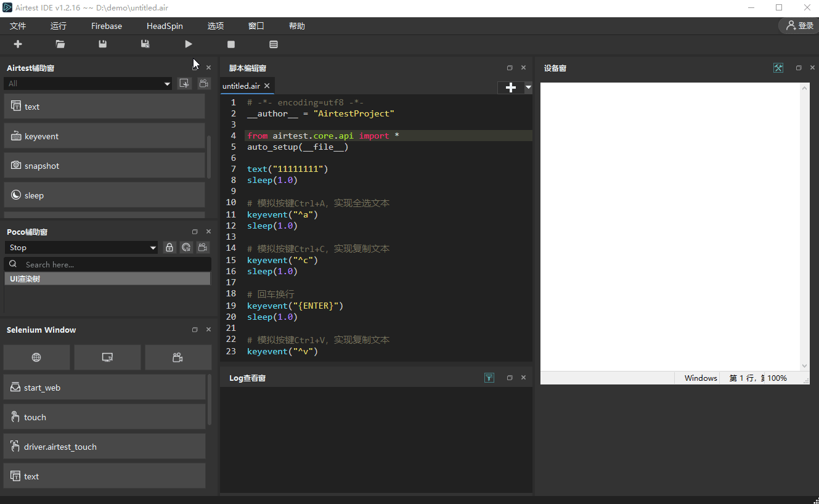819x504 pixels.
Task: Open the 运行 menu
Action: tap(59, 26)
